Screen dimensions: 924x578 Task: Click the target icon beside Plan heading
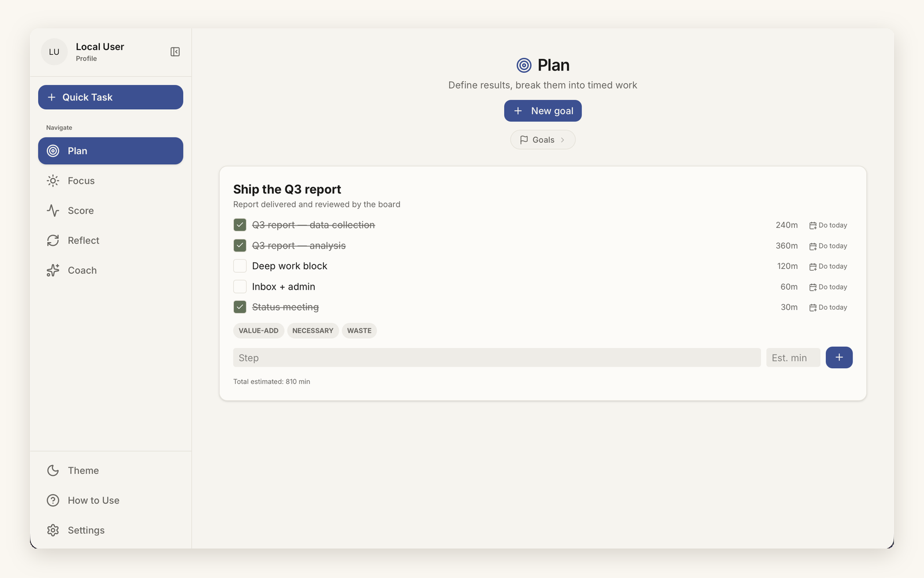[524, 65]
